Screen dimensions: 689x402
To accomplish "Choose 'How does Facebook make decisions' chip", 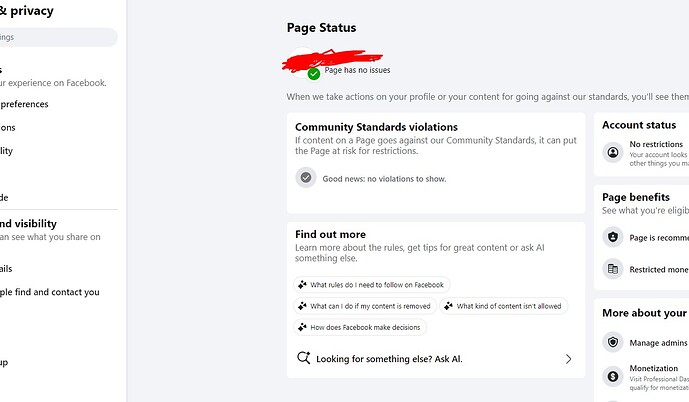I will 360,327.
